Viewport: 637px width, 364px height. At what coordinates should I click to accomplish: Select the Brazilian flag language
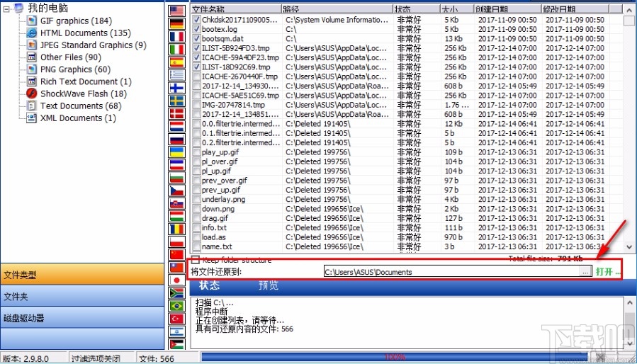[x=177, y=306]
